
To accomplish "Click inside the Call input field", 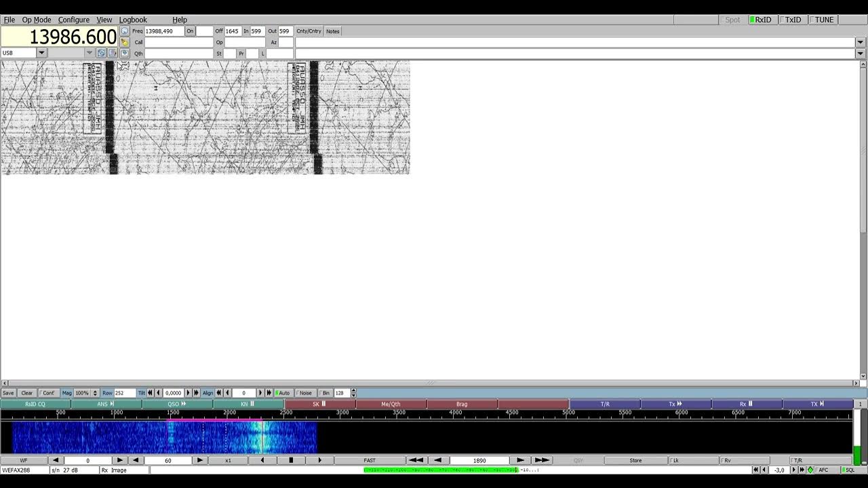I will pos(178,42).
